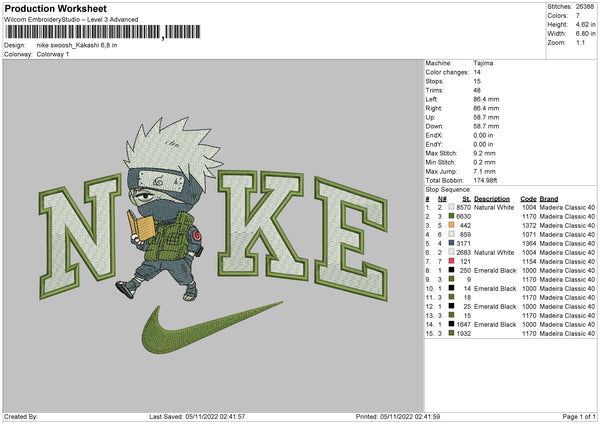The image size is (600, 424).
Task: Click the 'Description' column header
Action: [x=492, y=199]
